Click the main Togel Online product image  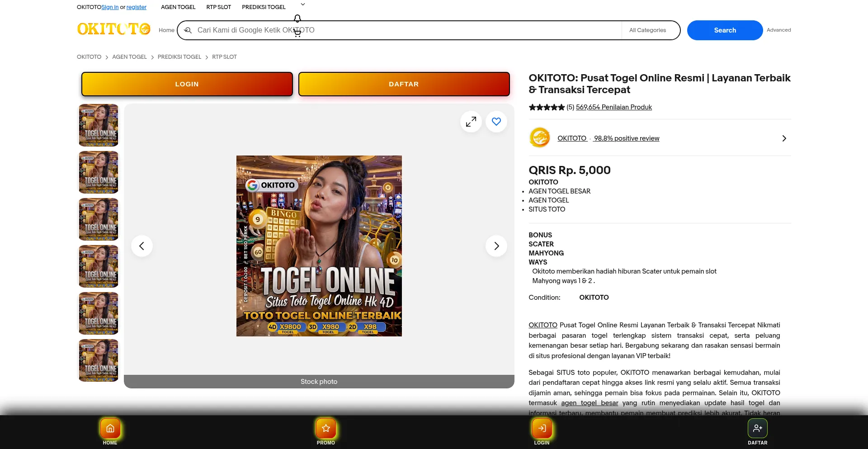319,246
